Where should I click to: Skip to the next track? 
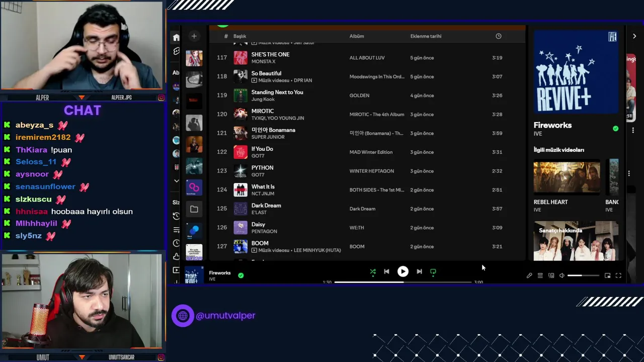click(x=419, y=271)
